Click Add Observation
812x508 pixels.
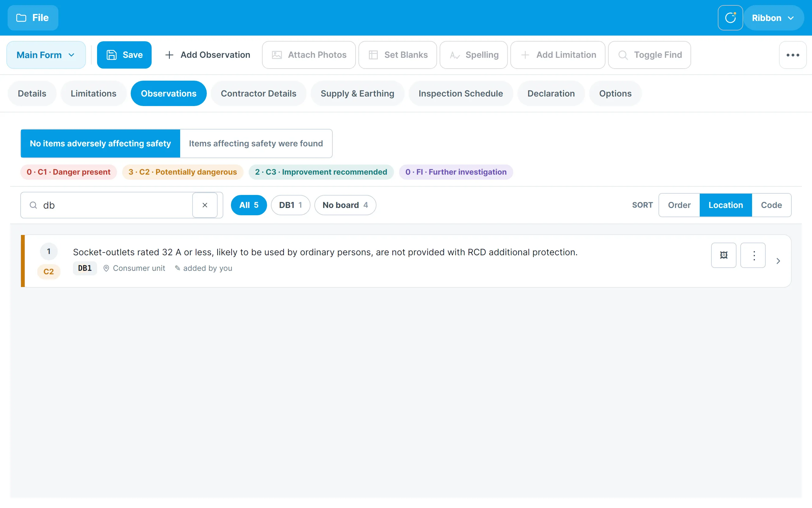(x=208, y=55)
